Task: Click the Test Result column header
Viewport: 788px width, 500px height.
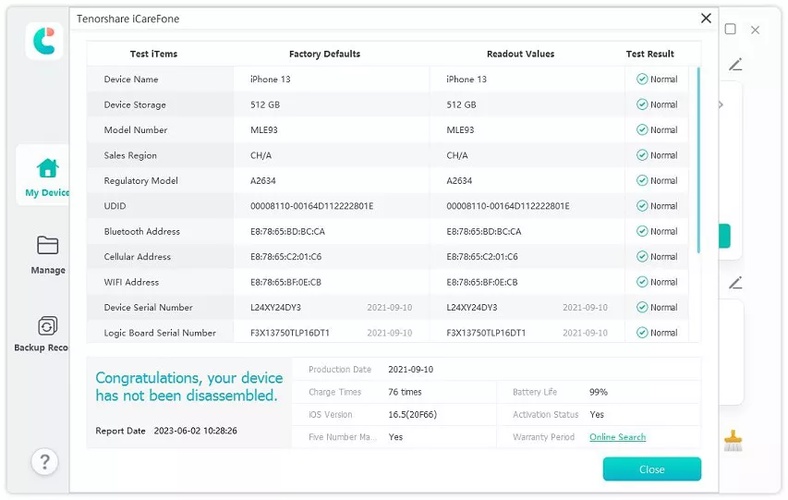Action: coord(650,54)
